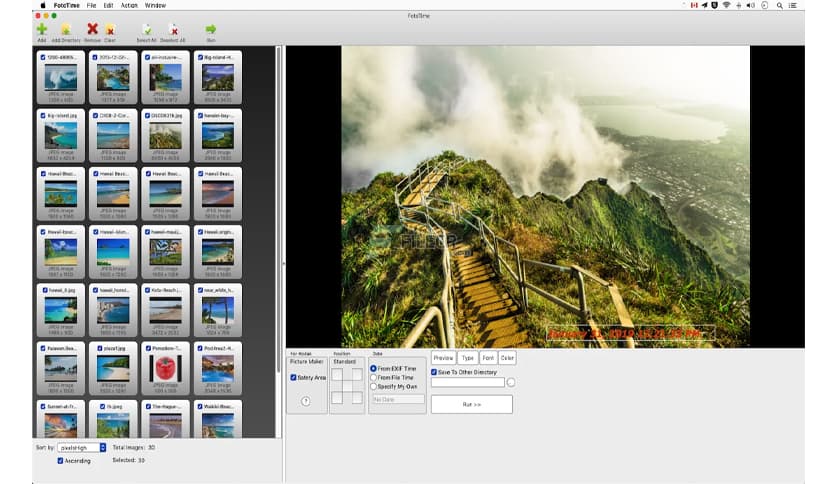Select the top-right stamp position cell

[357, 375]
